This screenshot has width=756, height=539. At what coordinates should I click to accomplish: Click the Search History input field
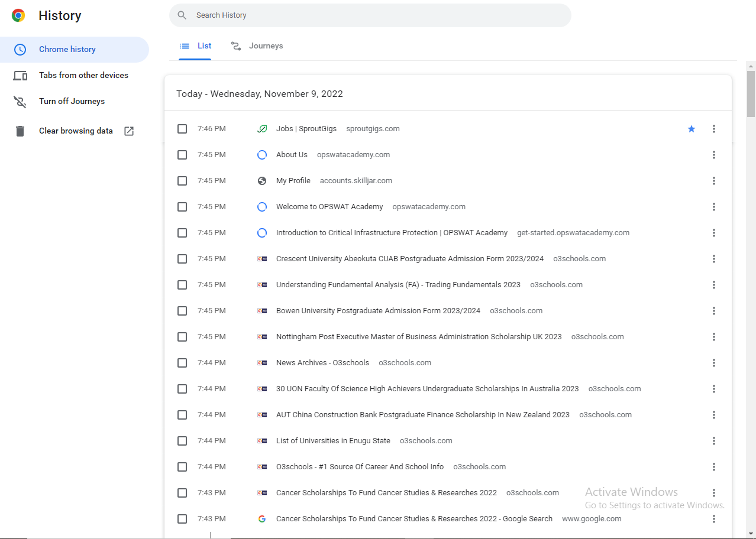(370, 15)
